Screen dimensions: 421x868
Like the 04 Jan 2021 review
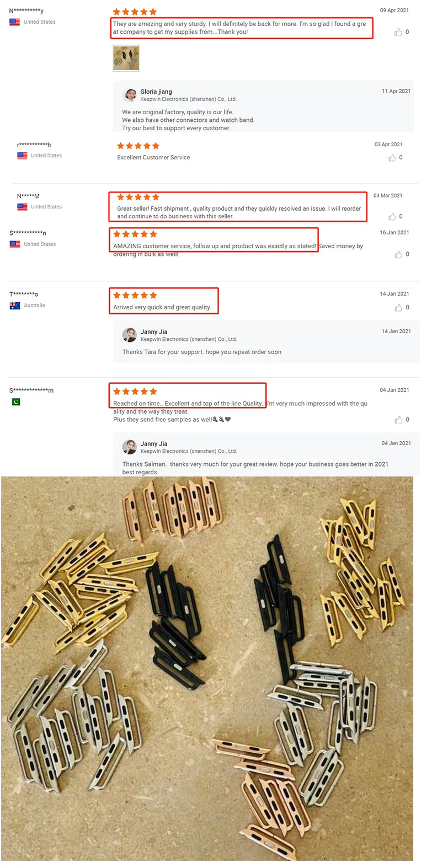(x=398, y=420)
